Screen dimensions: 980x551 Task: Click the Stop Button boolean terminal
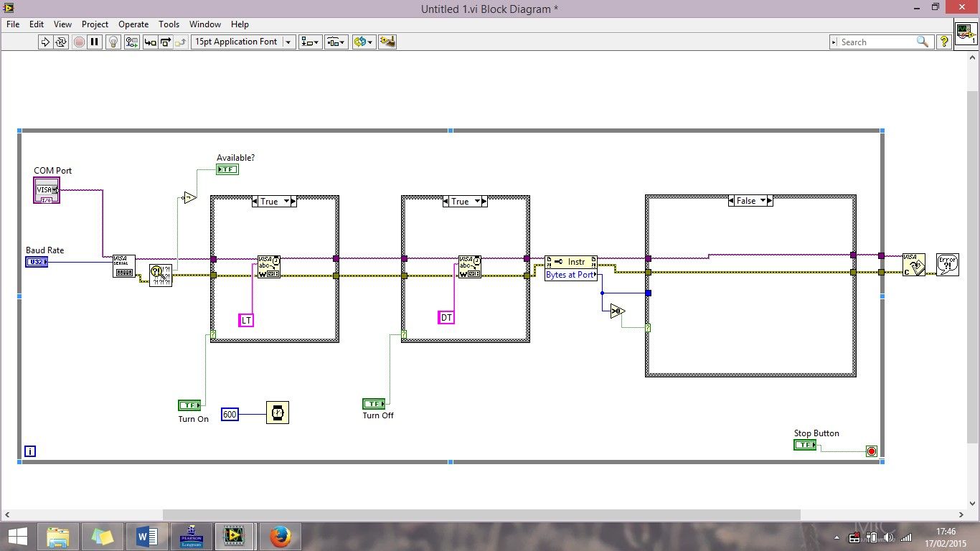tap(804, 445)
